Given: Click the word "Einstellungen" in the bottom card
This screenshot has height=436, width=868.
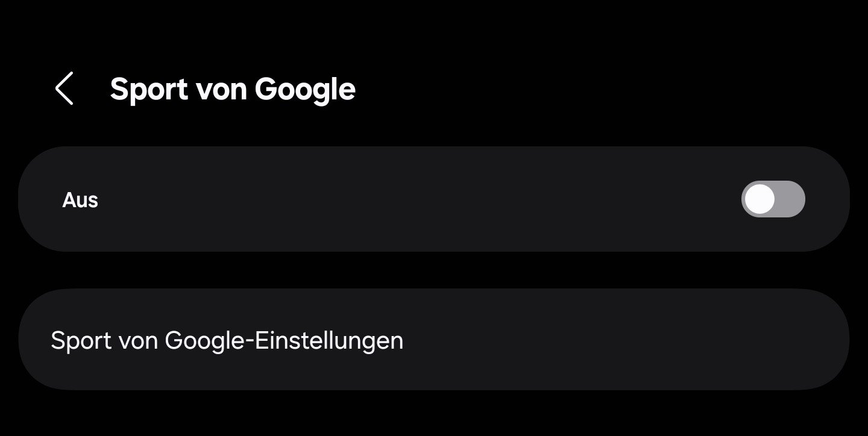Looking at the screenshot, I should (329, 341).
